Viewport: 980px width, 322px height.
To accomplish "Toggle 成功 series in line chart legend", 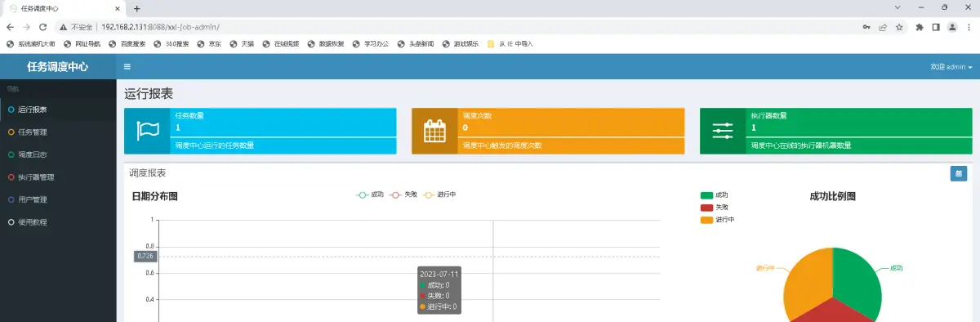I will 370,195.
